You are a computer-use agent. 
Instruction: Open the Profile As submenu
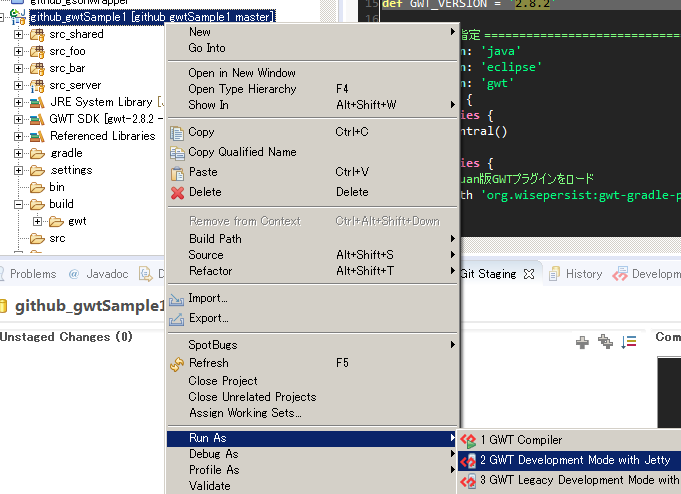click(x=312, y=471)
